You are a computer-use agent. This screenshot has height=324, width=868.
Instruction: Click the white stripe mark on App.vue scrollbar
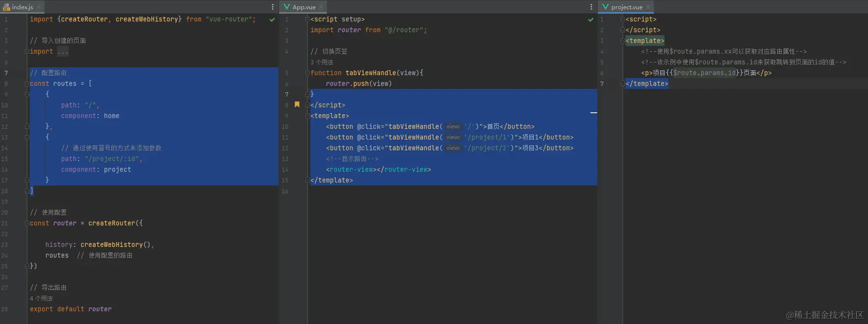[x=594, y=113]
